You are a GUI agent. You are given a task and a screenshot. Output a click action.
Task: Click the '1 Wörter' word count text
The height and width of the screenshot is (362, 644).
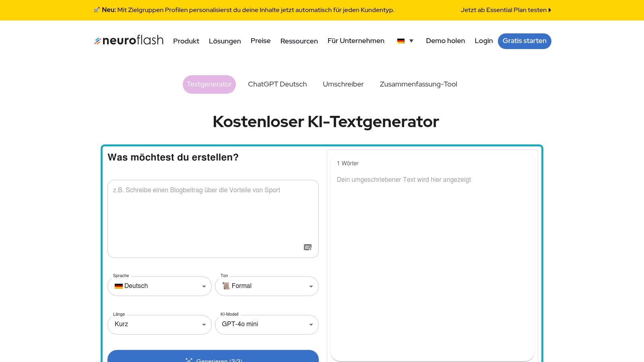point(348,163)
